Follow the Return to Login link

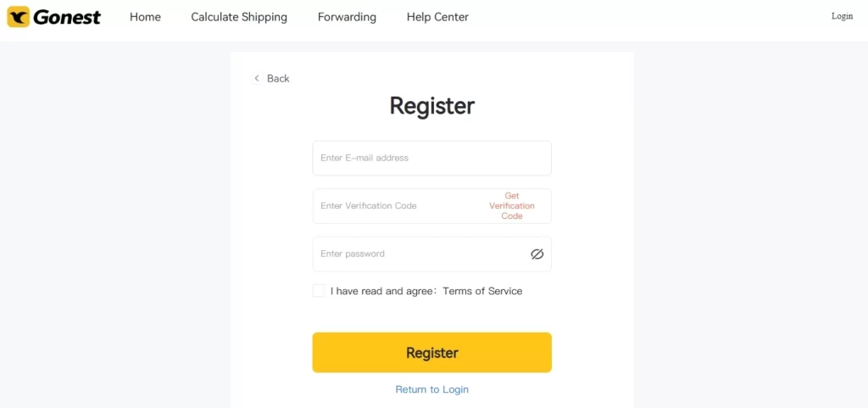431,389
